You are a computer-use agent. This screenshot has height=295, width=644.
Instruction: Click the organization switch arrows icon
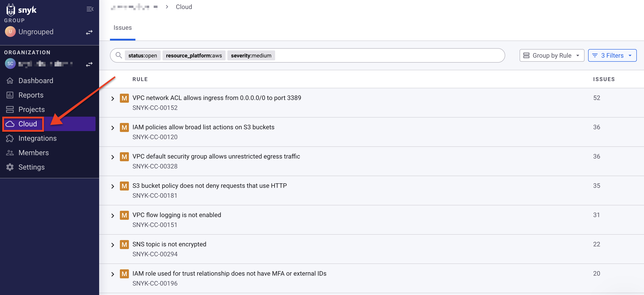click(89, 64)
